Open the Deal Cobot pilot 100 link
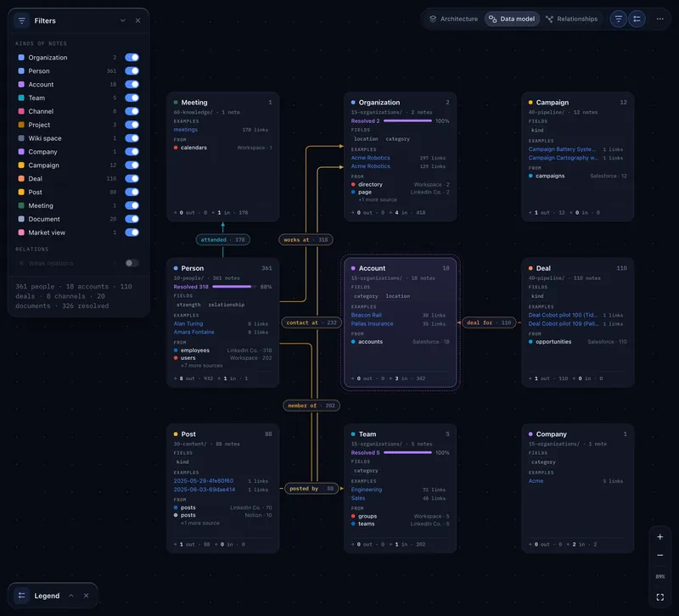Viewport: 679px width, 616px height. coord(563,315)
